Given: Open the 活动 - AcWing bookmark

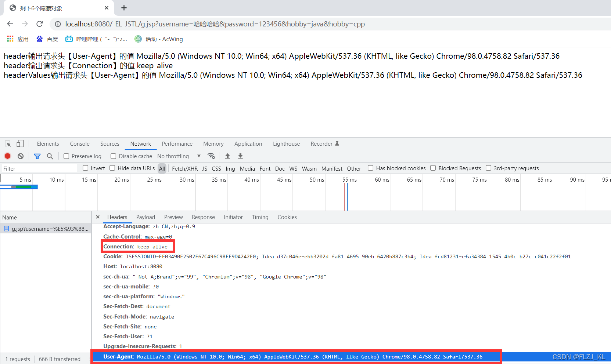Looking at the screenshot, I should tap(159, 39).
